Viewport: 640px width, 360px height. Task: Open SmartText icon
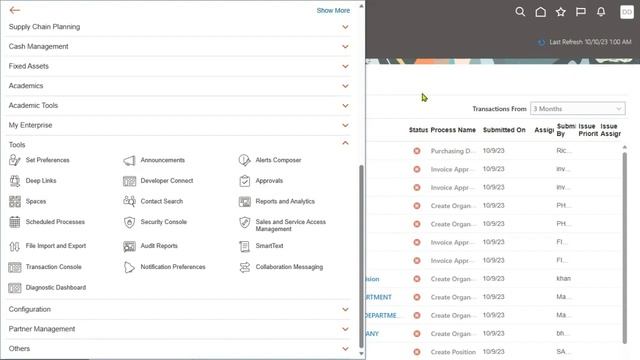(x=244, y=246)
